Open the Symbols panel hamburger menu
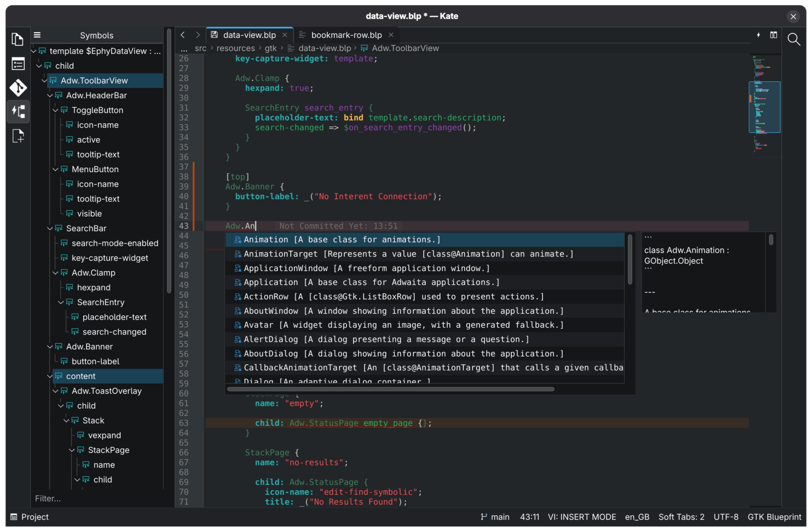Screen dimensions: 812x532 click(x=37, y=35)
